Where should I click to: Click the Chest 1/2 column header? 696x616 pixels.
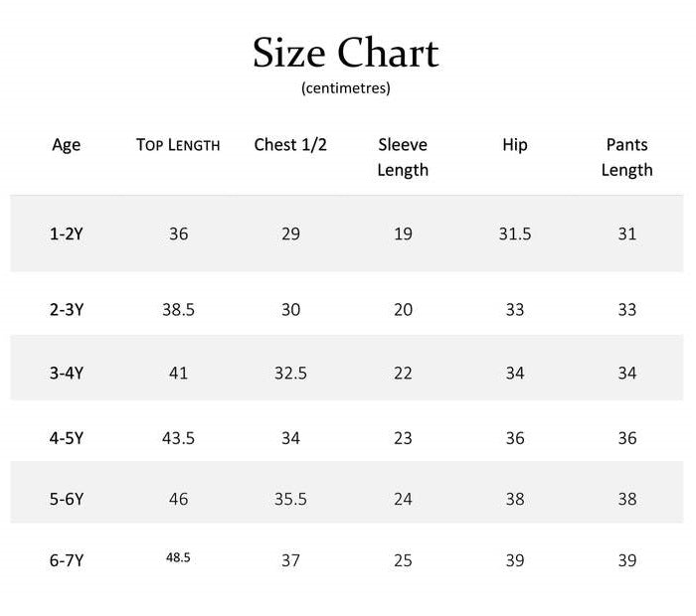pos(290,145)
